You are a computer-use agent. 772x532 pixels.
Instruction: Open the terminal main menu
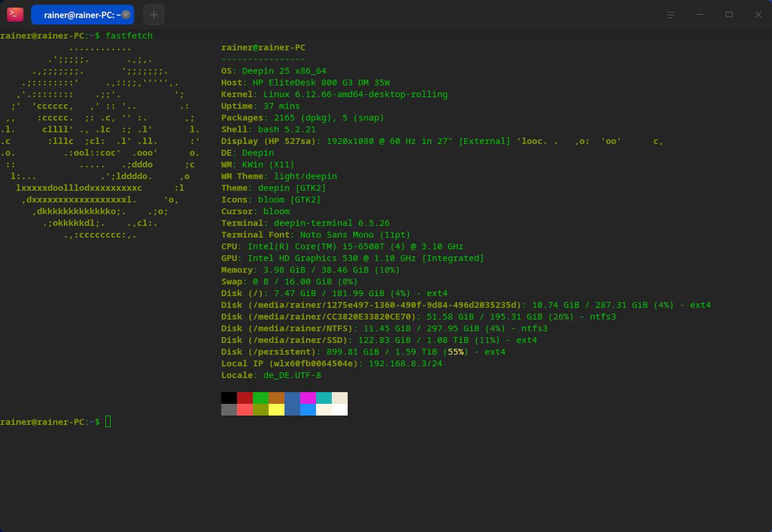pyautogui.click(x=671, y=15)
